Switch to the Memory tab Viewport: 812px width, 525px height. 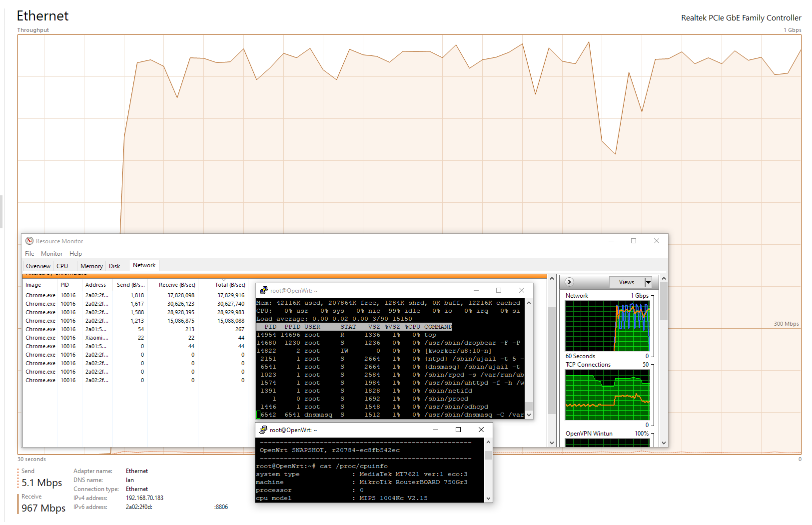[91, 266]
